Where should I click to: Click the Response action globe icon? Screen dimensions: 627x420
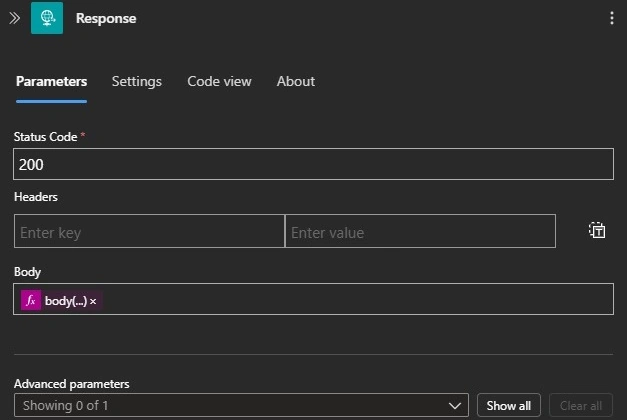[47, 18]
